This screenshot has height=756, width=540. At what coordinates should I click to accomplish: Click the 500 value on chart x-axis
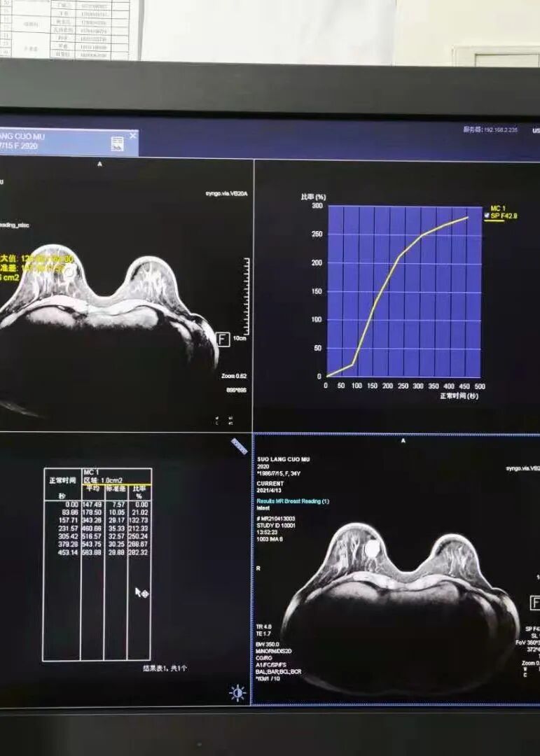(x=480, y=386)
